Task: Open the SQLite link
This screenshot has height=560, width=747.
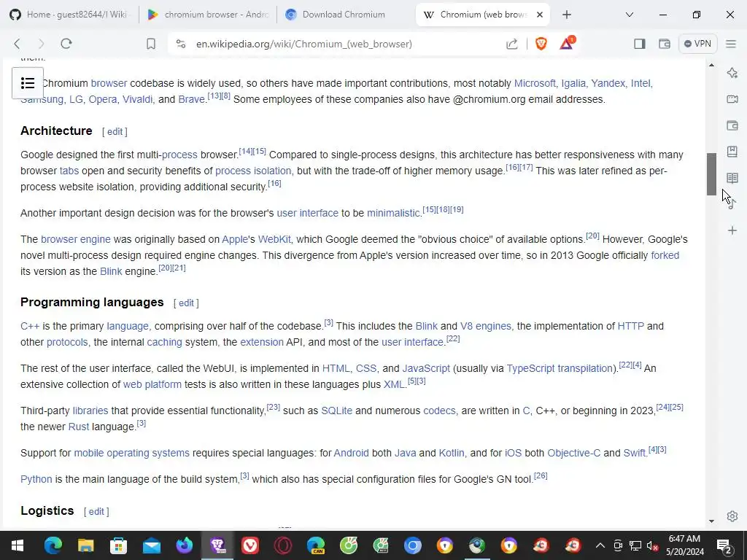Action: [x=336, y=411]
